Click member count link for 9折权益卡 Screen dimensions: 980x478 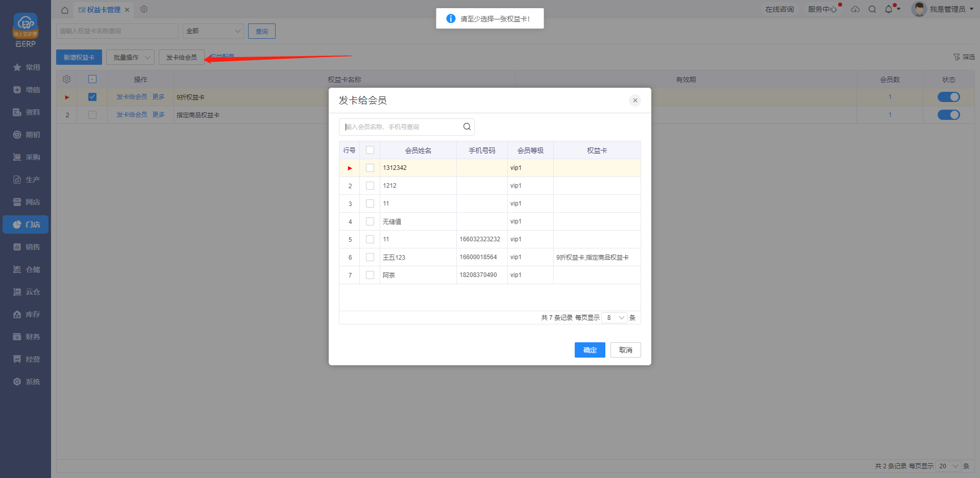890,97
